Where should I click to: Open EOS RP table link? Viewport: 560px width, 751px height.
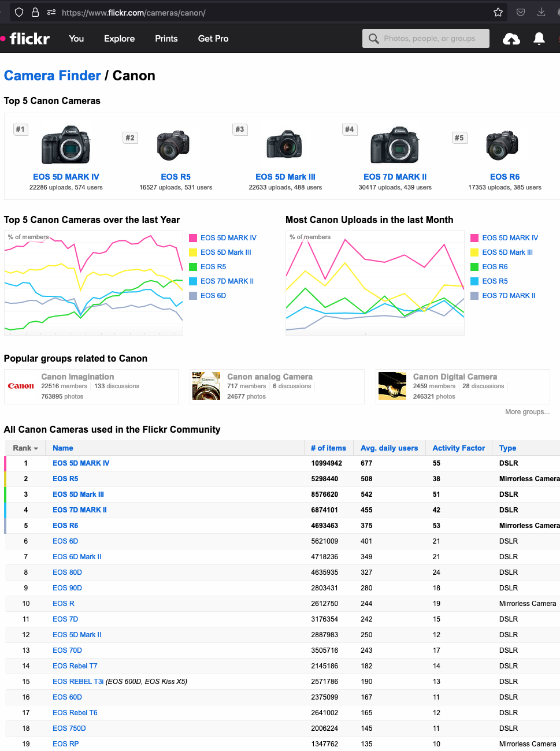click(x=66, y=744)
